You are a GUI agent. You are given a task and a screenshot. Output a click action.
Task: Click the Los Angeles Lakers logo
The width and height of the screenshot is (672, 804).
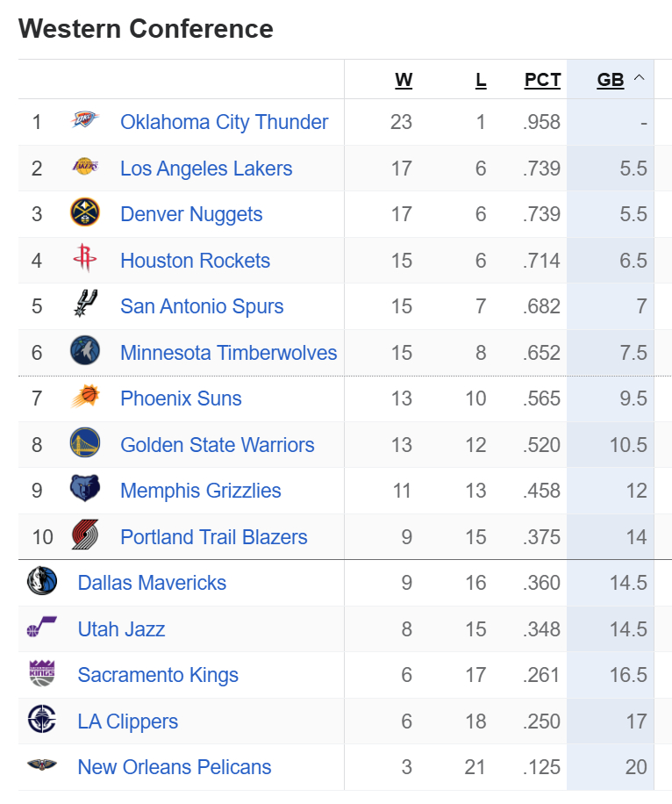pos(84,167)
